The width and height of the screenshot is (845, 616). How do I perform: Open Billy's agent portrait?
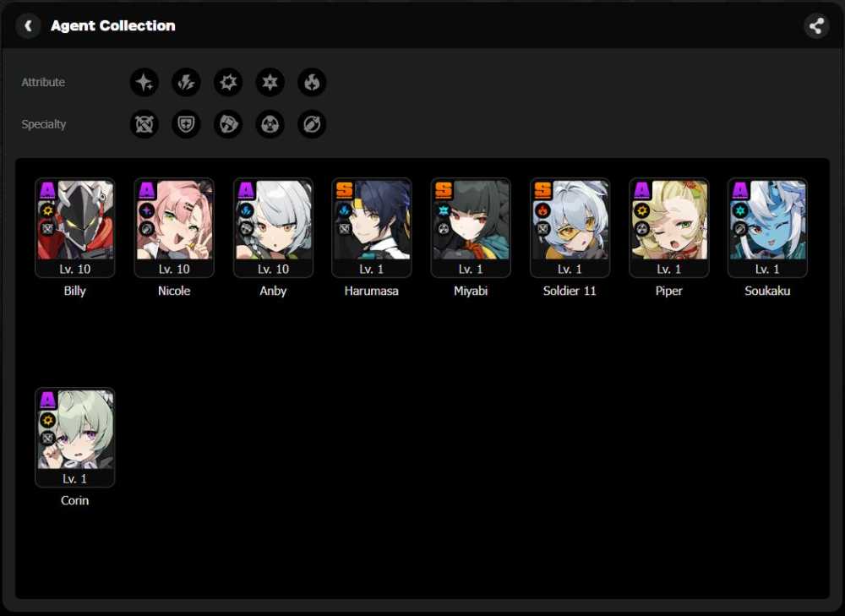click(x=75, y=220)
